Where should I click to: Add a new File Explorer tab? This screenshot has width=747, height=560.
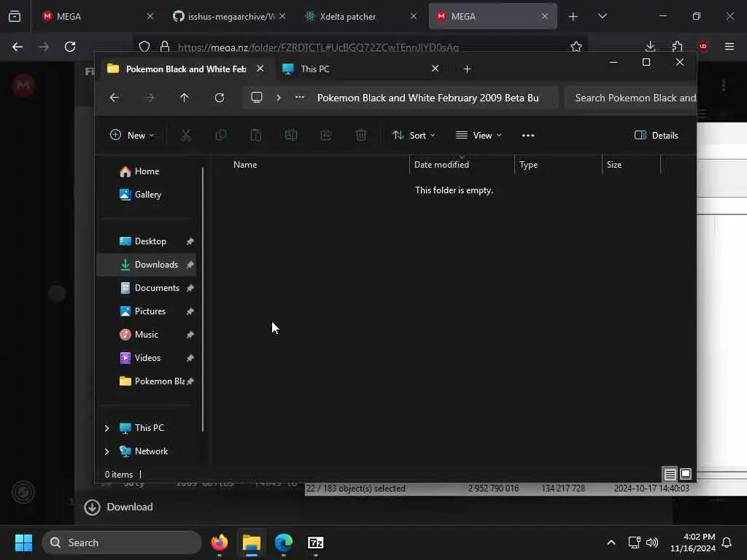point(468,69)
